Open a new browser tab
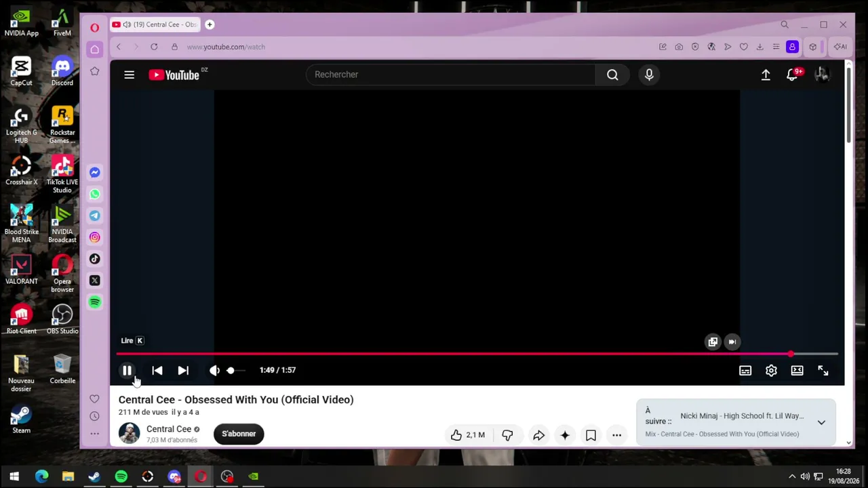The height and width of the screenshot is (488, 868). point(210,24)
